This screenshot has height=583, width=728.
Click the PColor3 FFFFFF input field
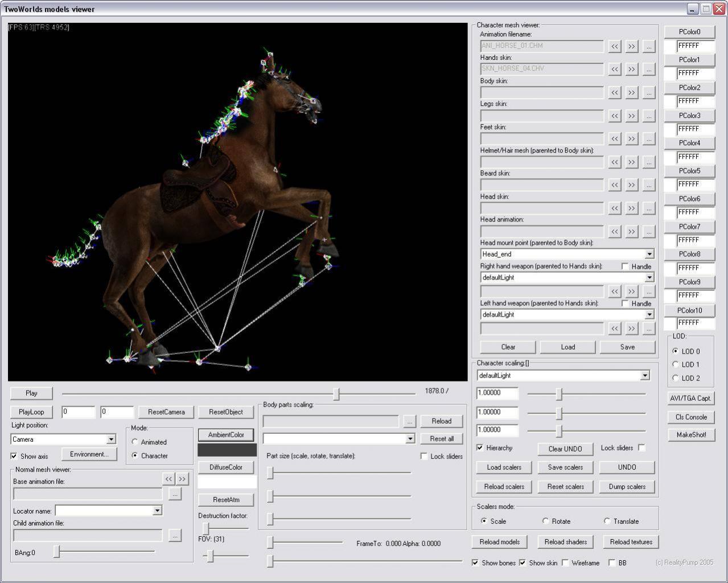click(696, 129)
